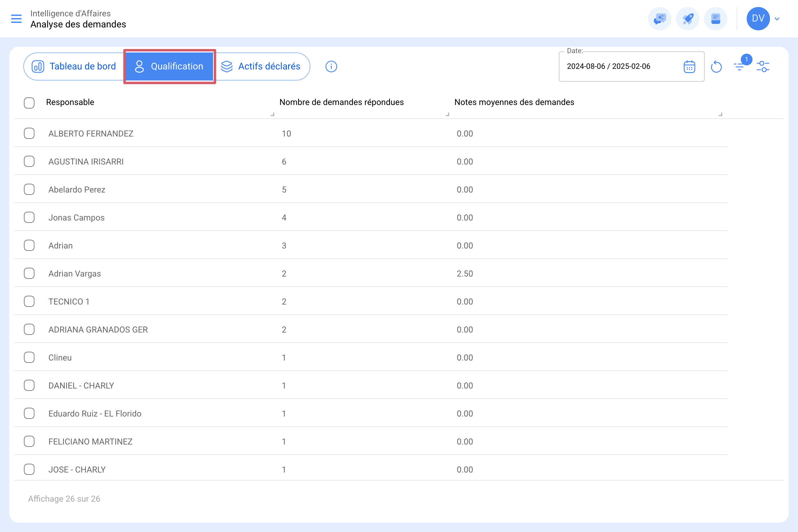Toggle the select-all header checkbox
The height and width of the screenshot is (532, 798).
pyautogui.click(x=29, y=103)
